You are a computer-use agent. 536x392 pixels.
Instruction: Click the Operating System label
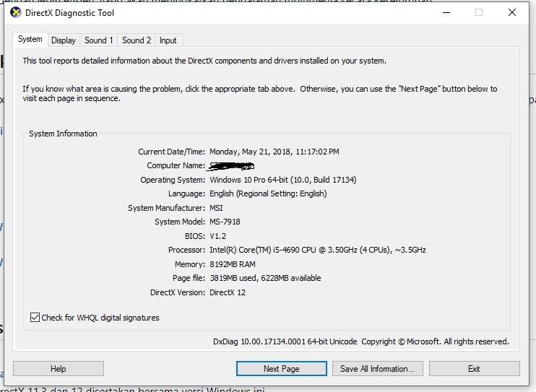(x=173, y=180)
